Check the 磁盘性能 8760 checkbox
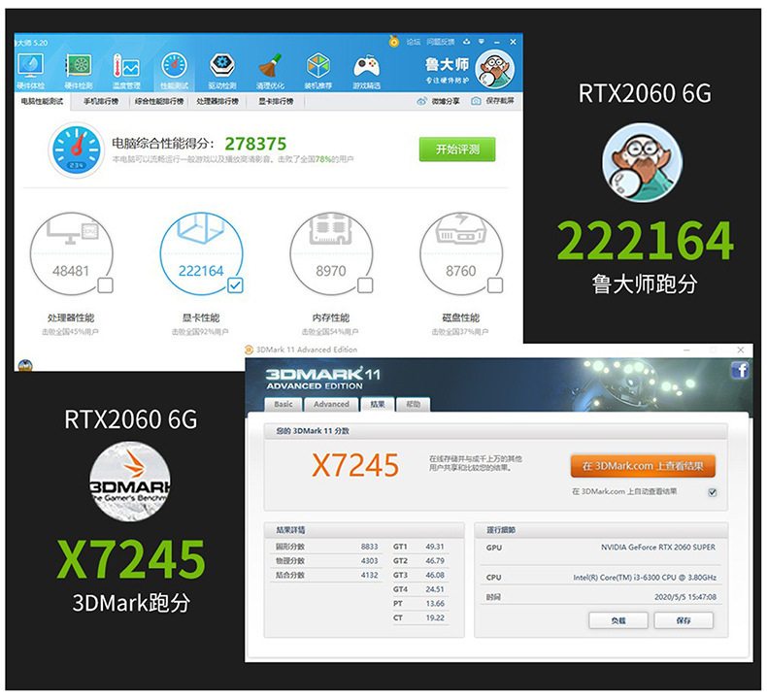Viewport: 767px width, 700px height. pyautogui.click(x=495, y=285)
